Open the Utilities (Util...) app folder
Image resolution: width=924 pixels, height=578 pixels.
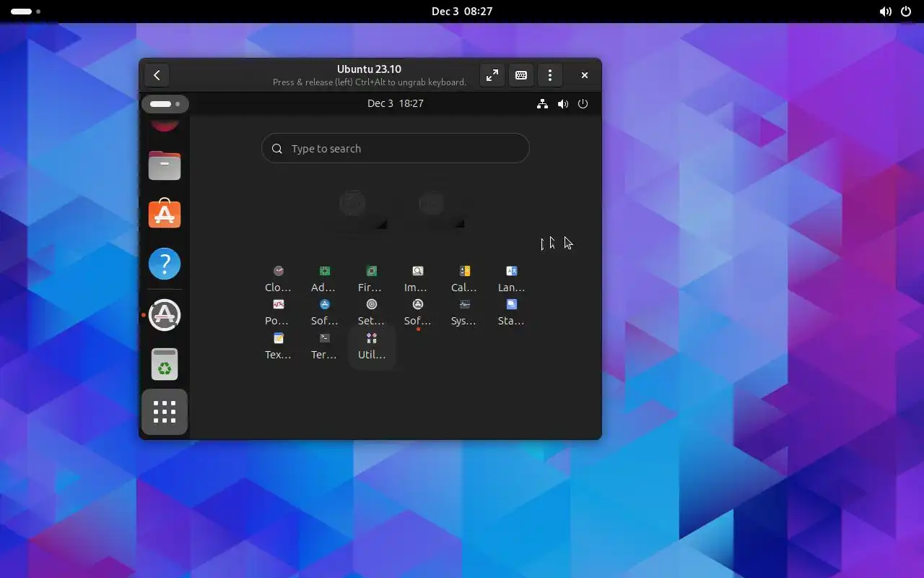click(x=372, y=346)
